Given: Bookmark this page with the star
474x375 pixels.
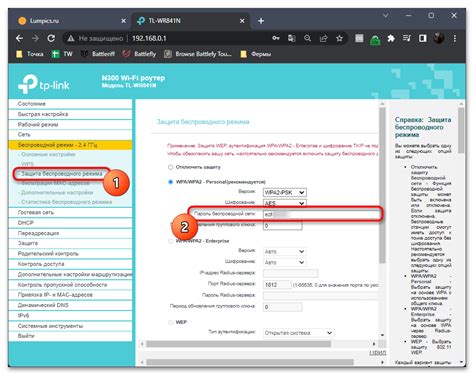Looking at the screenshot, I should coord(339,38).
